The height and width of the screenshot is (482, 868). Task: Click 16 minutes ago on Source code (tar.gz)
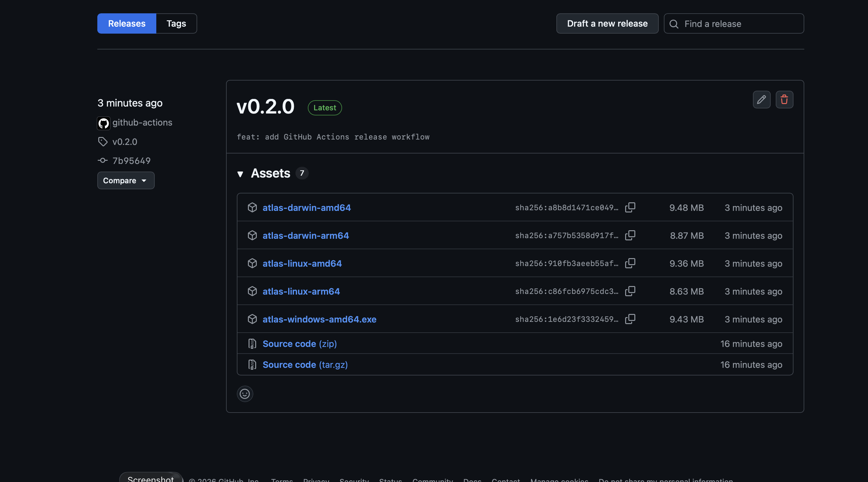coord(751,365)
